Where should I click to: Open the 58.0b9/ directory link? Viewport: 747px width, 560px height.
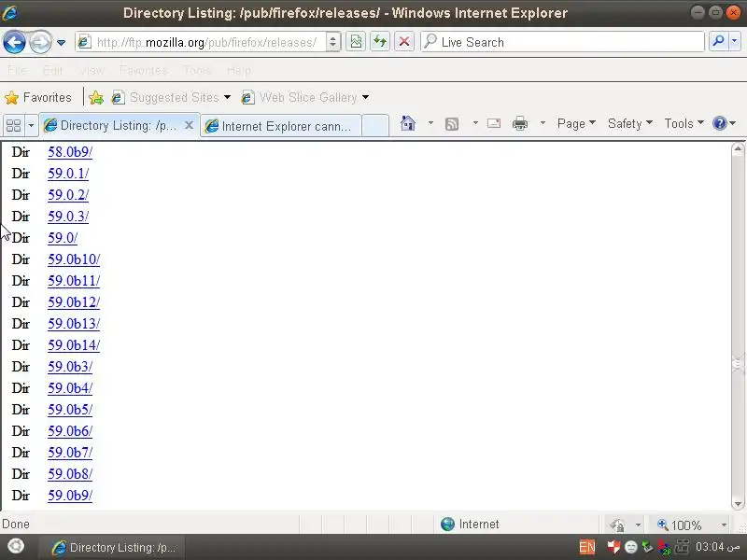pyautogui.click(x=70, y=152)
